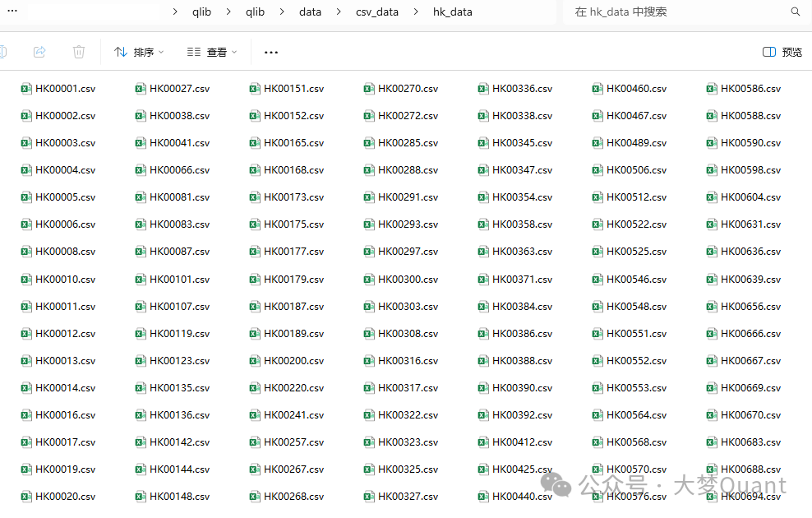The width and height of the screenshot is (812, 518).
Task: Select the file name HK00038.csv
Action: (x=180, y=116)
